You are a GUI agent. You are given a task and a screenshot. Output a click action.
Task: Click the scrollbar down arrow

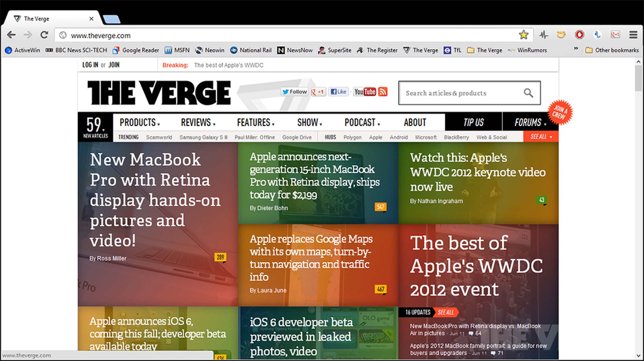pyautogui.click(x=639, y=356)
